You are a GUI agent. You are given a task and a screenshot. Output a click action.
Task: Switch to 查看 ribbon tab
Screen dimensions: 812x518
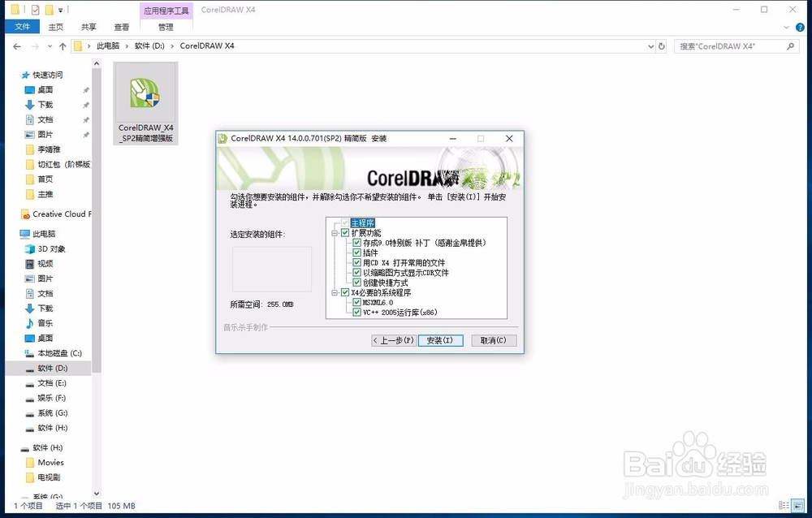point(122,27)
